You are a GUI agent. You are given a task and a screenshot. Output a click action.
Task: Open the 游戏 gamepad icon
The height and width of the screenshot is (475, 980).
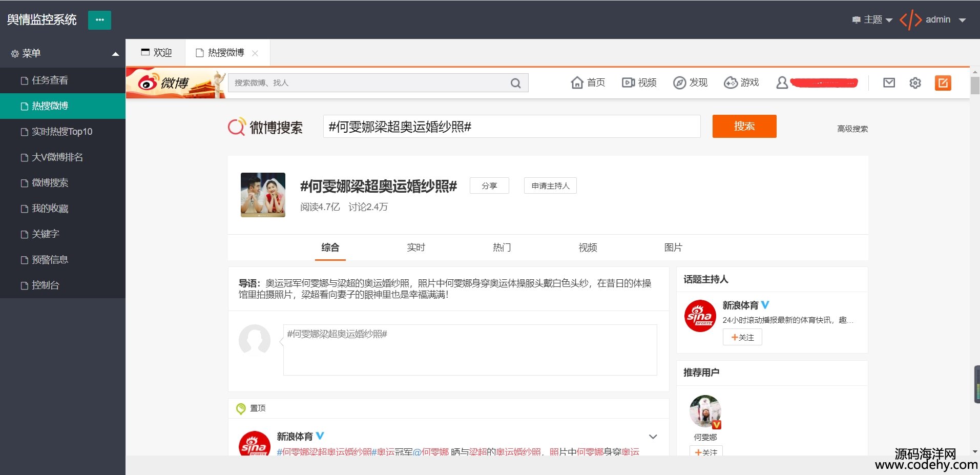click(731, 82)
